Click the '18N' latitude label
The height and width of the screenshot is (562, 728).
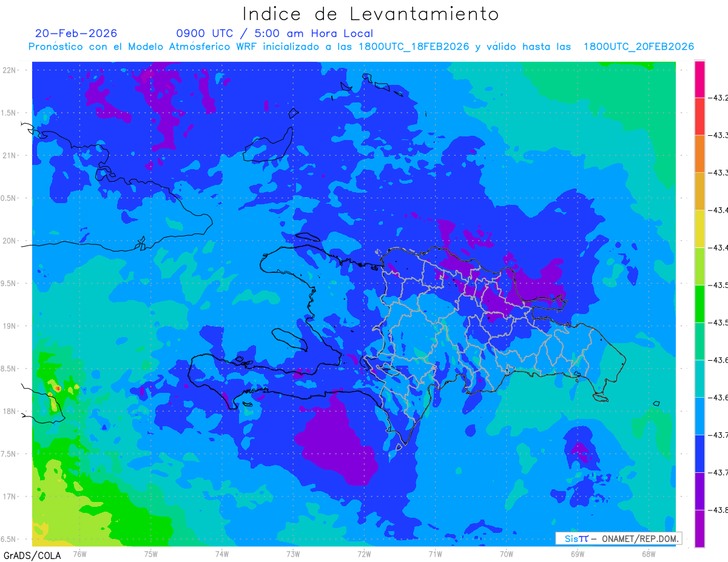coord(8,412)
